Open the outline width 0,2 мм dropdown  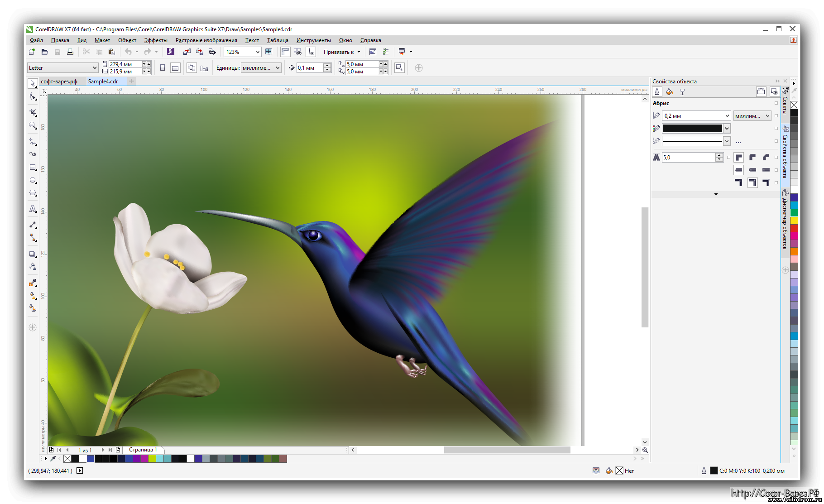point(727,116)
